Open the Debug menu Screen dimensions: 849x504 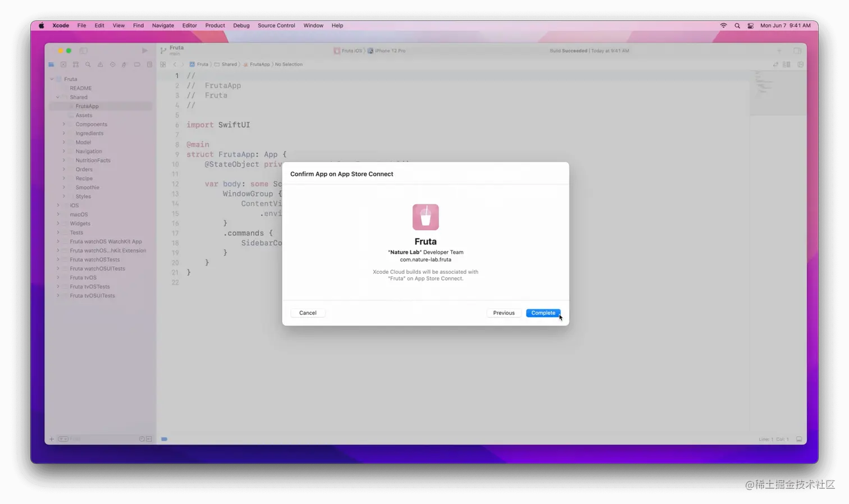241,25
